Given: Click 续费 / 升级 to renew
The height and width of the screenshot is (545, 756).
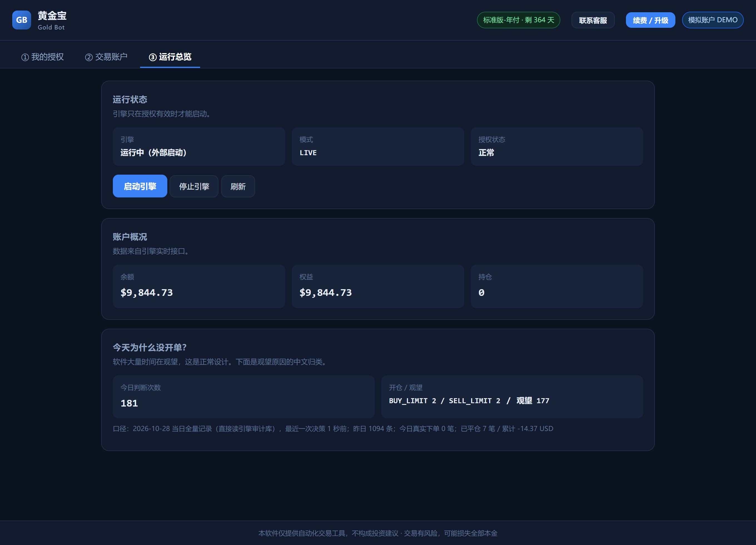Looking at the screenshot, I should click(x=650, y=20).
